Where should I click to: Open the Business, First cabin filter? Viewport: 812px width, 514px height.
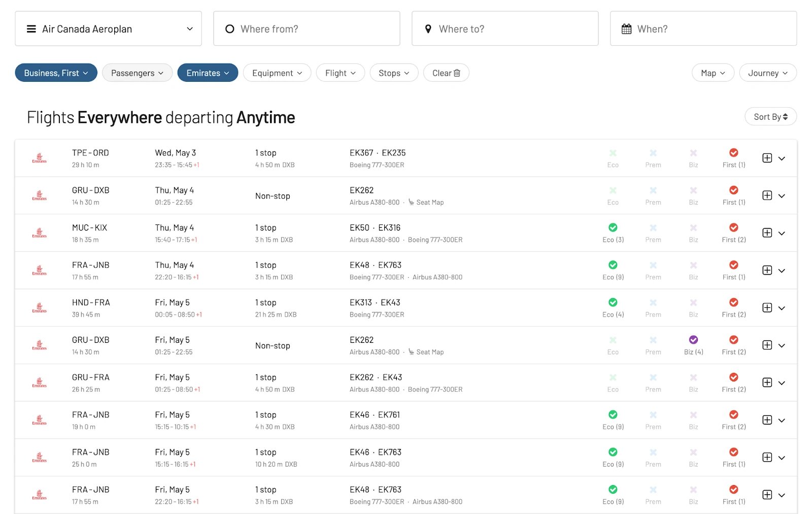pyautogui.click(x=56, y=73)
